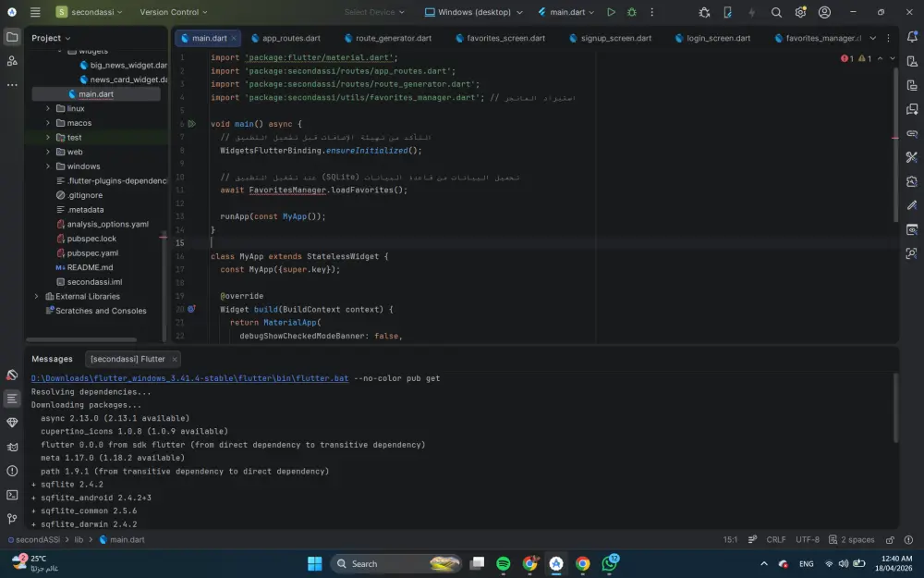
Task: Switch to route_generator.dart tab
Action: 388,38
